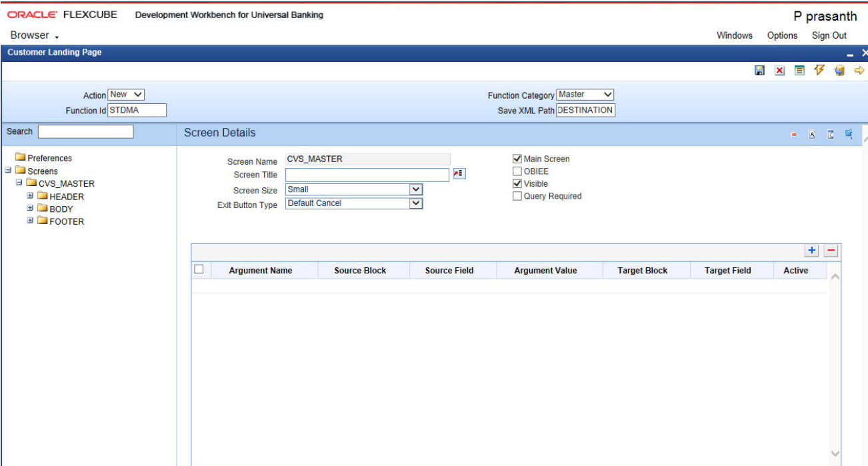The height and width of the screenshot is (466, 868).
Task: Click the Target Block column header
Action: pyautogui.click(x=643, y=271)
